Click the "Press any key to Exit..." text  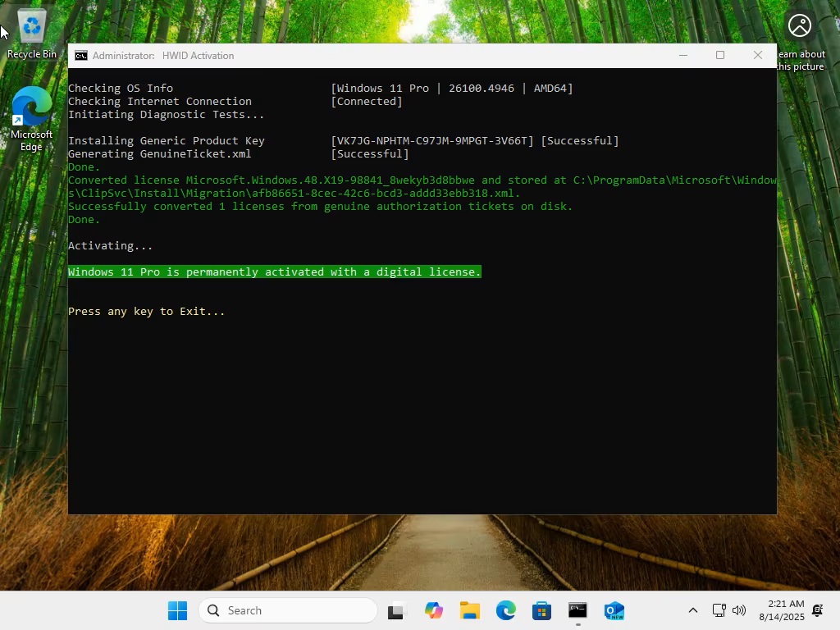146,312
